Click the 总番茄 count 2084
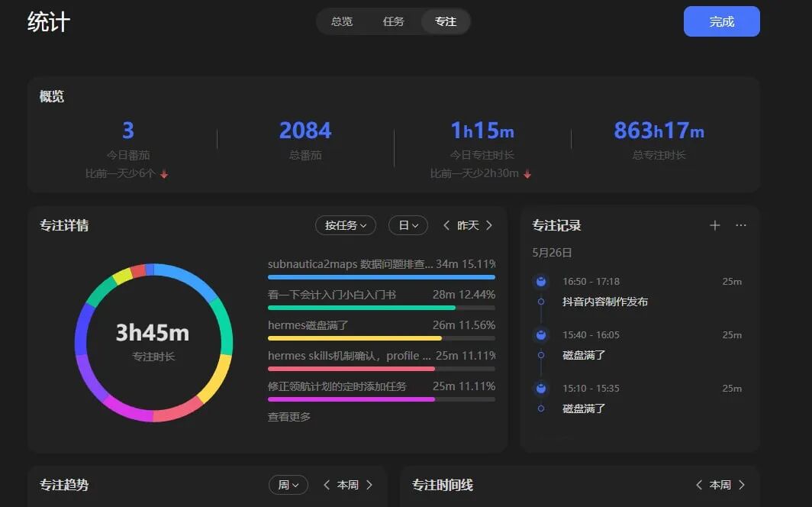The width and height of the screenshot is (812, 507). 305,131
